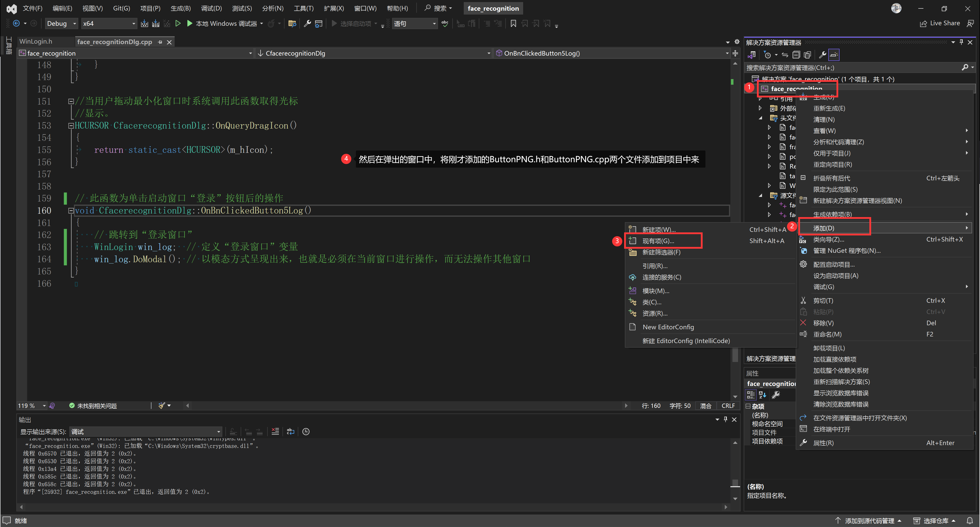Click the bookmark icon in toolbar
Viewport: 980px width, 527px height.
[513, 24]
